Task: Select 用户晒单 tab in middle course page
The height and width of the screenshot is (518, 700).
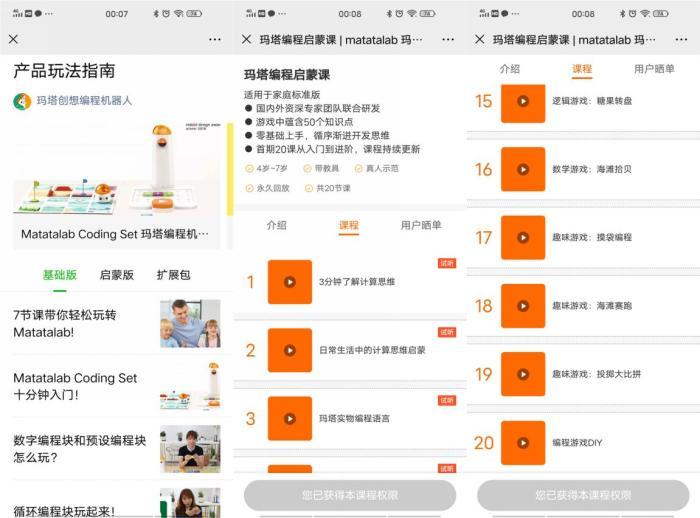Action: [x=421, y=225]
